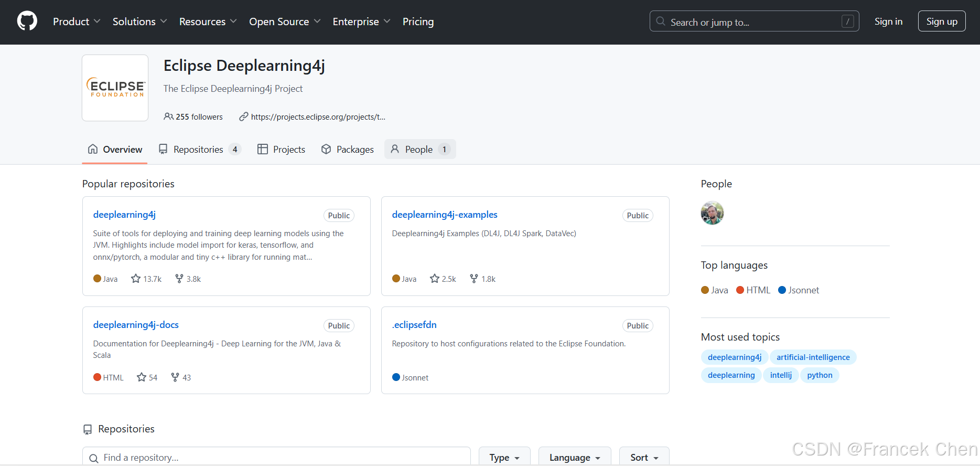Click the Eclipse Foundation organization avatar
This screenshot has width=980, height=466.
coord(115,88)
